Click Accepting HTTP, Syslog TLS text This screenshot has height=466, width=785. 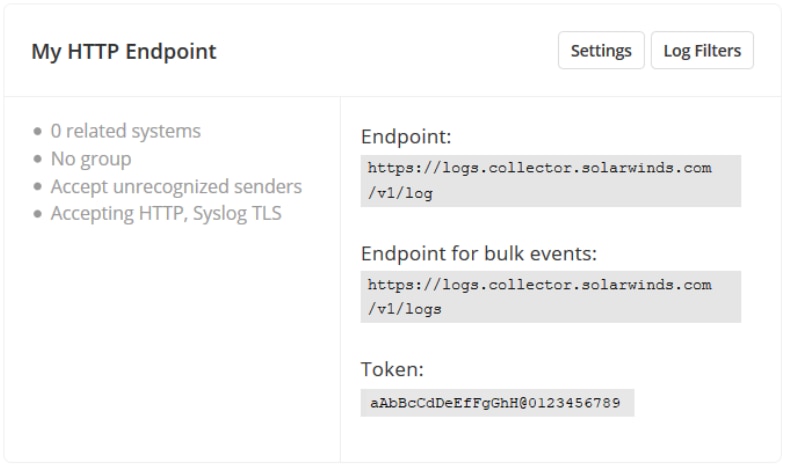[x=166, y=214]
